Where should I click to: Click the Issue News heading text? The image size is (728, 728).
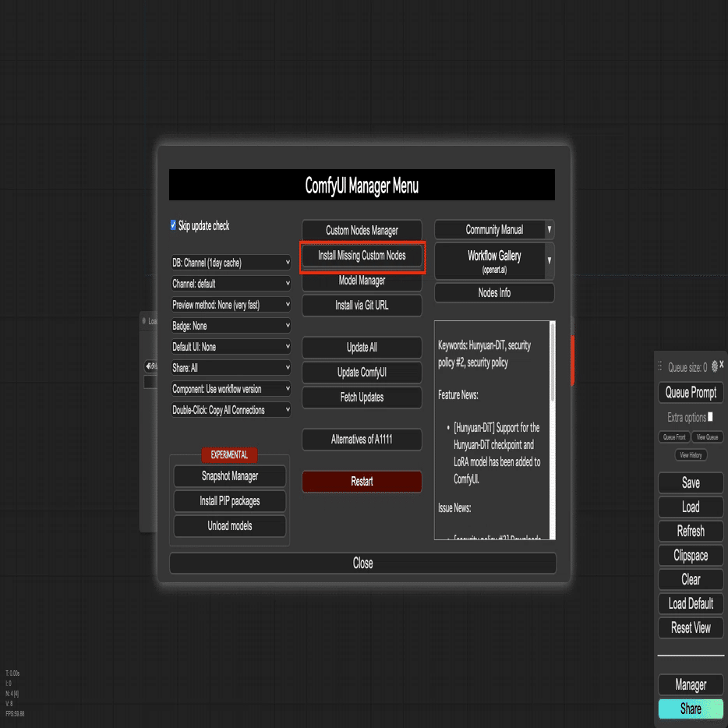point(454,508)
